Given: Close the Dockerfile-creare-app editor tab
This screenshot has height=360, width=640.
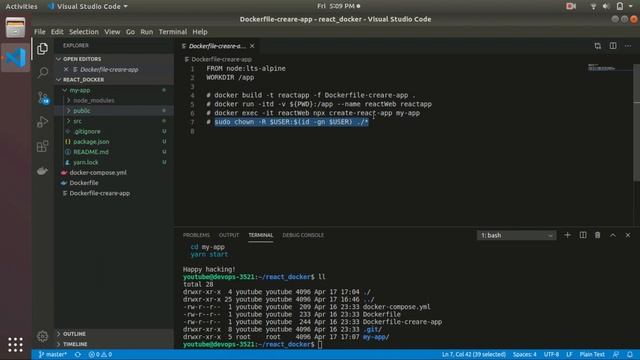Looking at the screenshot, I should [252, 46].
